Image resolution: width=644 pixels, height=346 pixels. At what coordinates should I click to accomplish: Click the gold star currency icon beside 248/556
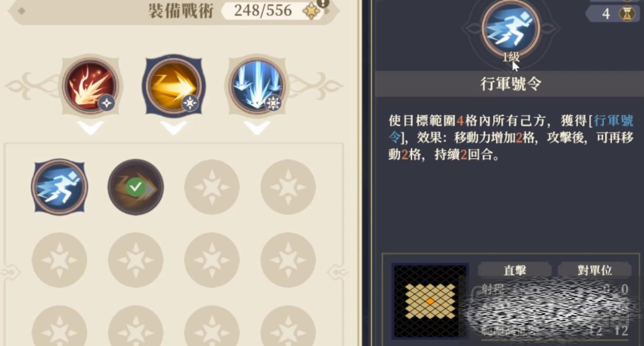[x=311, y=11]
